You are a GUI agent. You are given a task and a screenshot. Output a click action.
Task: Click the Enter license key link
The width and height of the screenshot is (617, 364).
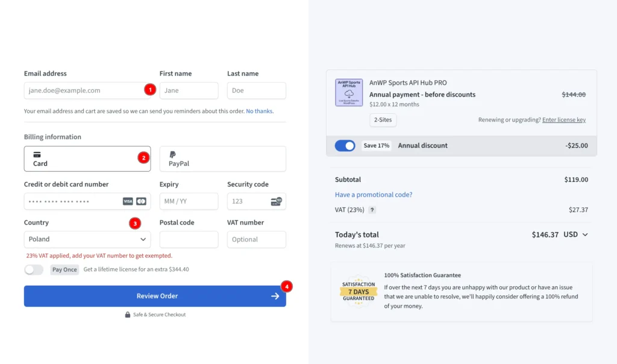pyautogui.click(x=564, y=120)
